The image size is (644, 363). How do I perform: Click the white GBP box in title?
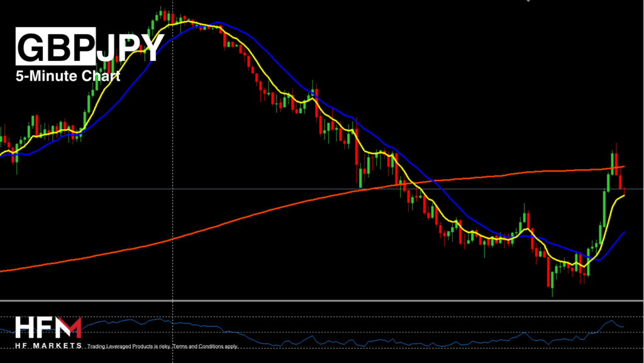pos(56,47)
